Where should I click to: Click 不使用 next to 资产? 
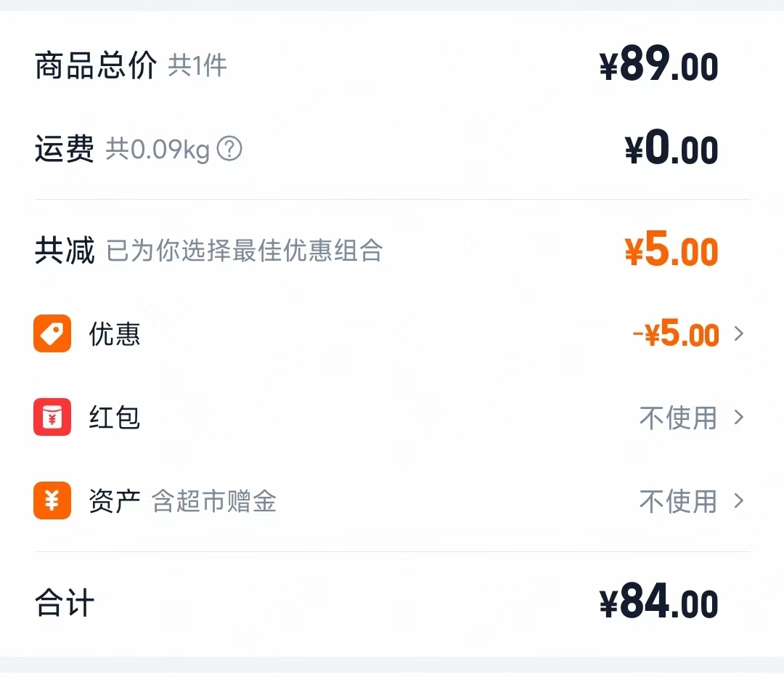(677, 501)
